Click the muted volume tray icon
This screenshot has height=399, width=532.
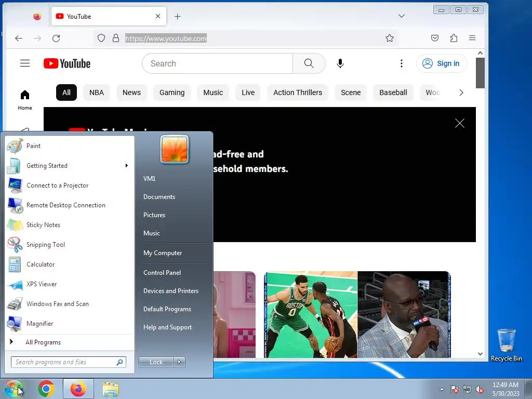click(480, 390)
